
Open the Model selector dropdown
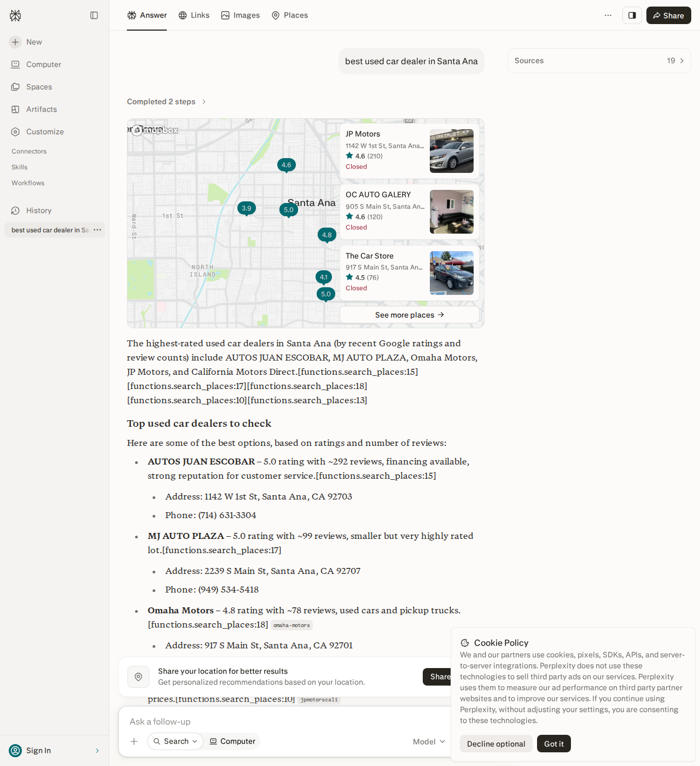pos(429,742)
